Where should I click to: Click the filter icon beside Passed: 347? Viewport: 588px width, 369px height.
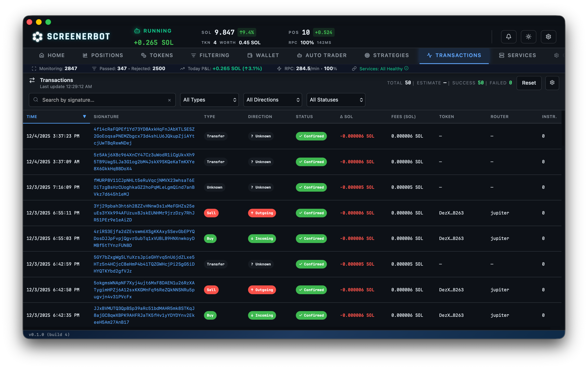pos(94,68)
